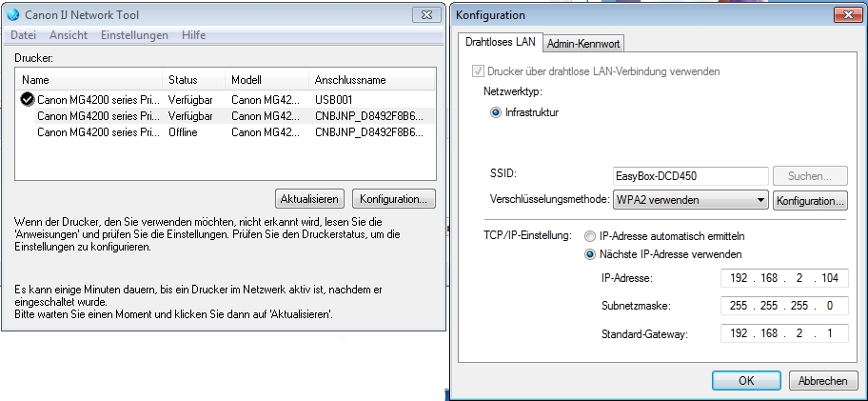Select the Verfügbar printer with CNBJNP port
Image resolution: width=868 pixels, height=401 pixels.
click(226, 116)
